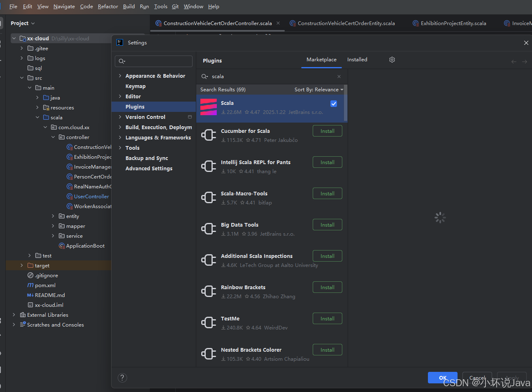Open the File menu
This screenshot has width=532, height=392.
click(13, 6)
